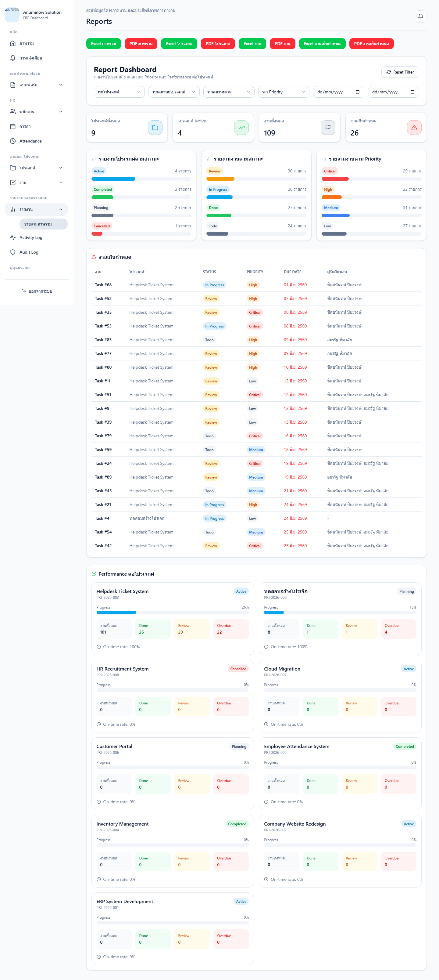439x980 pixels.
Task: Click the home icon beside ภาพรวม
Action: 13,43
